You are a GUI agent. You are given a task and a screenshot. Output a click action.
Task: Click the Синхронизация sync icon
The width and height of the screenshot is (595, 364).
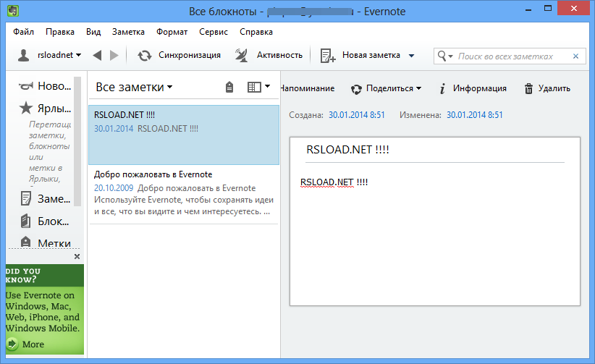[x=144, y=56]
